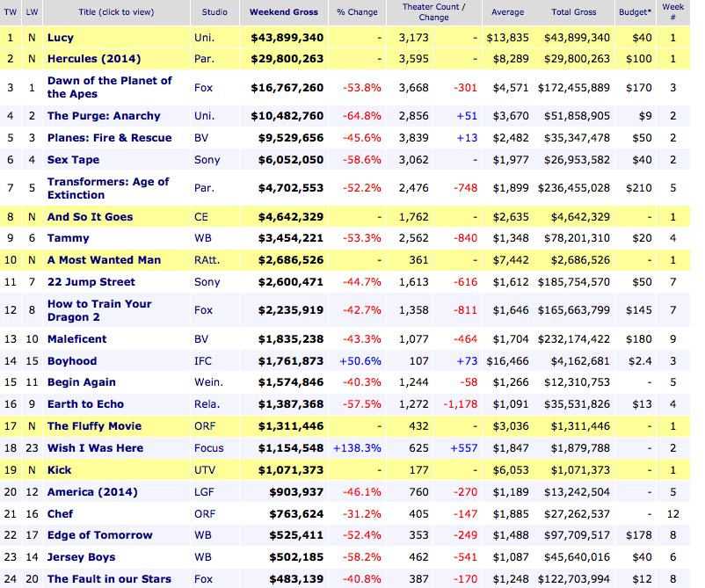Open the Earth to Echo link
Image resolution: width=705 pixels, height=588 pixels.
(85, 404)
